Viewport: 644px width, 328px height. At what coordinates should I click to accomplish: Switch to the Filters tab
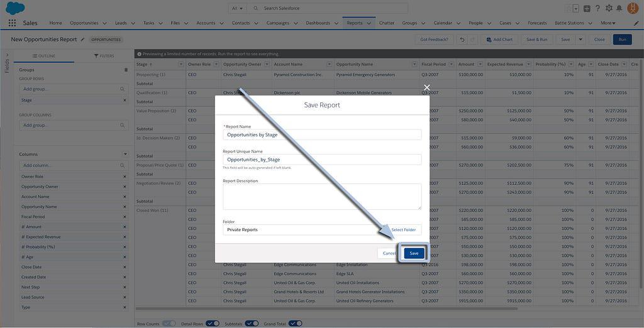(x=104, y=56)
